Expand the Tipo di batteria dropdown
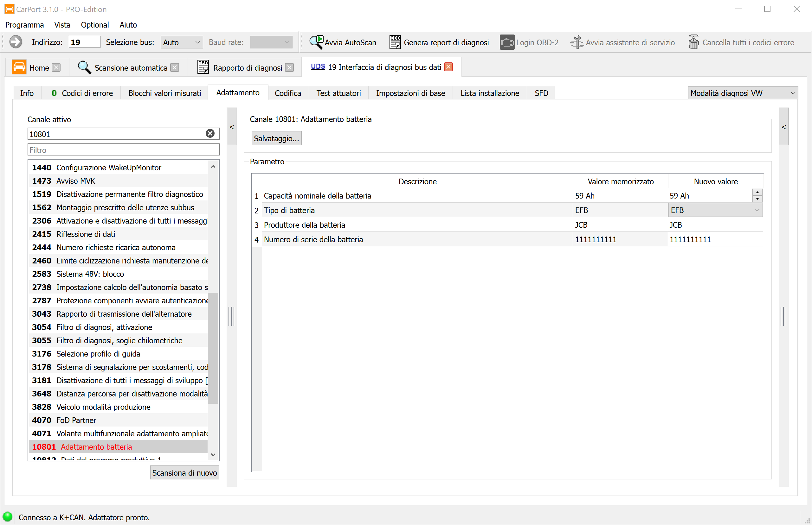Screen dimensions: 812x525 757,210
